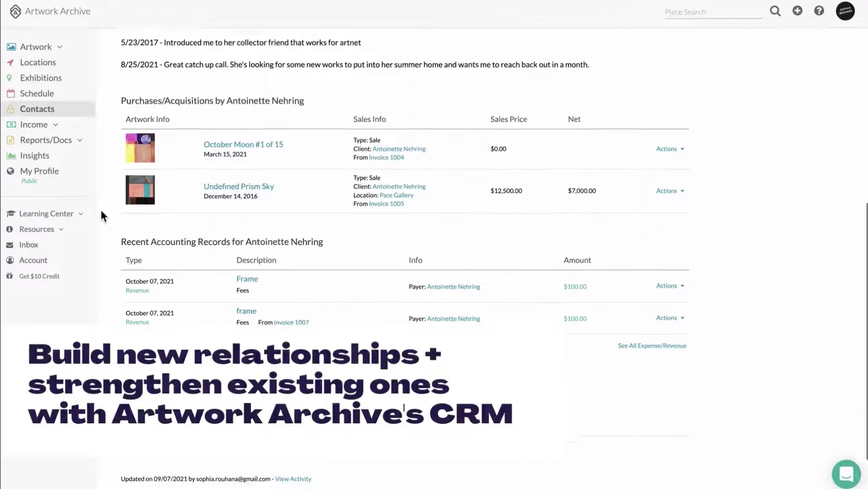Click the Artwork Archive logo icon
This screenshot has width=868, height=489.
click(x=15, y=11)
